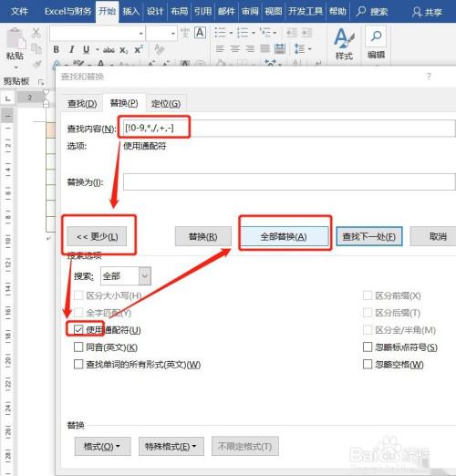This screenshot has width=456, height=476.
Task: Open the 特殊格式(E) special dropdown button
Action: pyautogui.click(x=171, y=446)
